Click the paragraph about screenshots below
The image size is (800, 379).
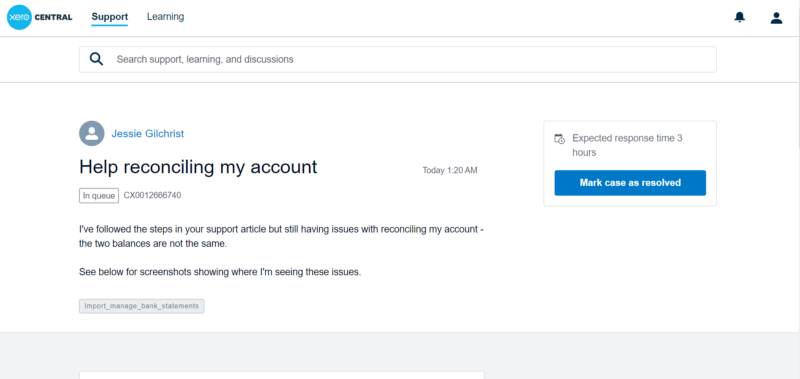pyautogui.click(x=220, y=272)
